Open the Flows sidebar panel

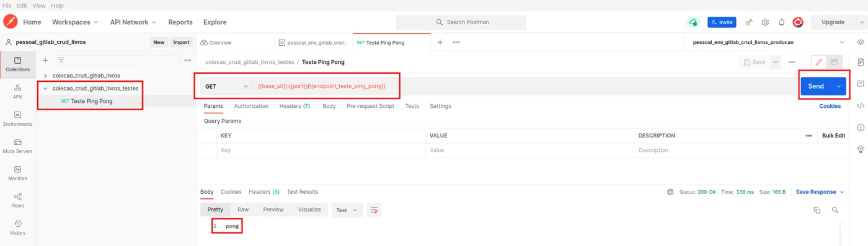[x=17, y=200]
